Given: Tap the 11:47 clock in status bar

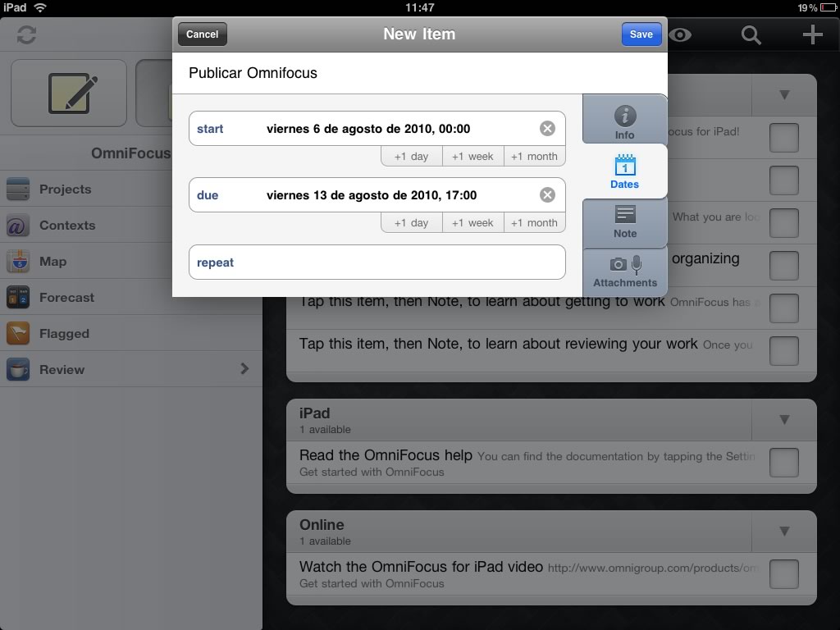Looking at the screenshot, I should 419,7.
